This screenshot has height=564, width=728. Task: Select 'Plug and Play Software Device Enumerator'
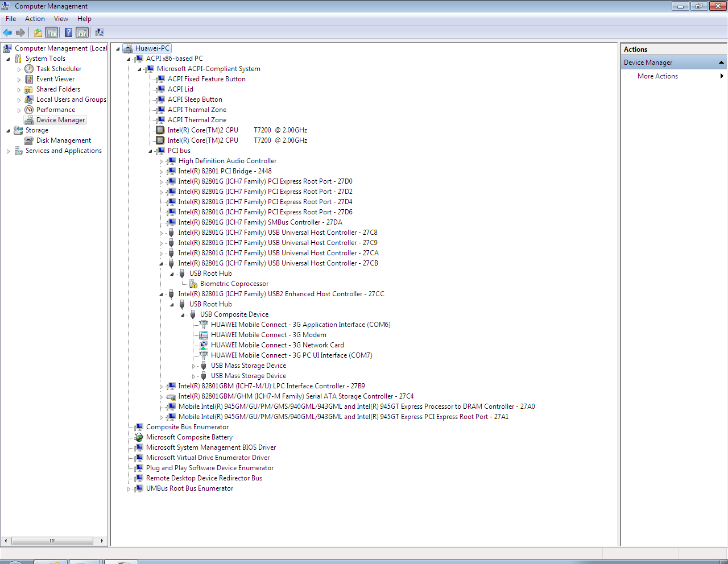(210, 468)
